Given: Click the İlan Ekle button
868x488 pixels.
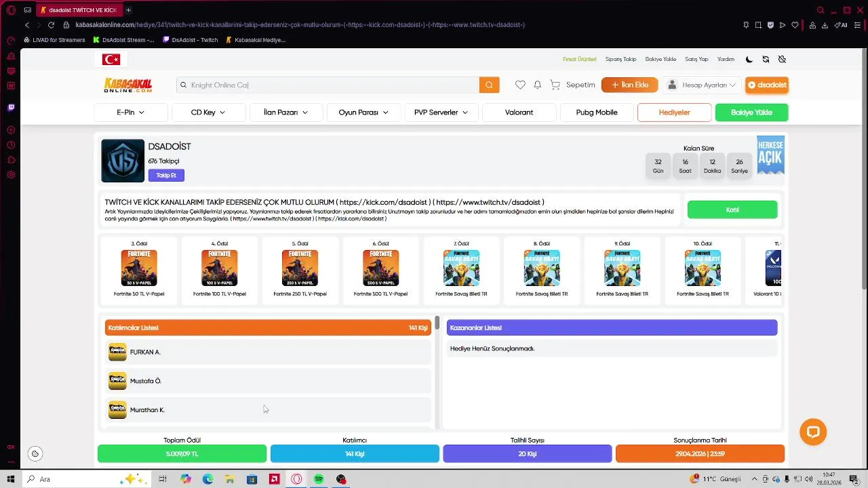Looking at the screenshot, I should [x=629, y=85].
